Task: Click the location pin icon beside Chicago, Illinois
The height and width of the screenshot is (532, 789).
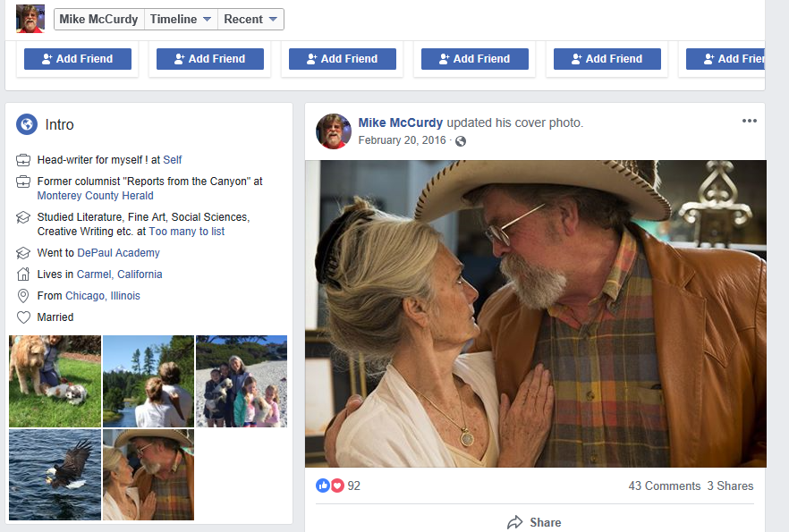Action: tap(24, 295)
